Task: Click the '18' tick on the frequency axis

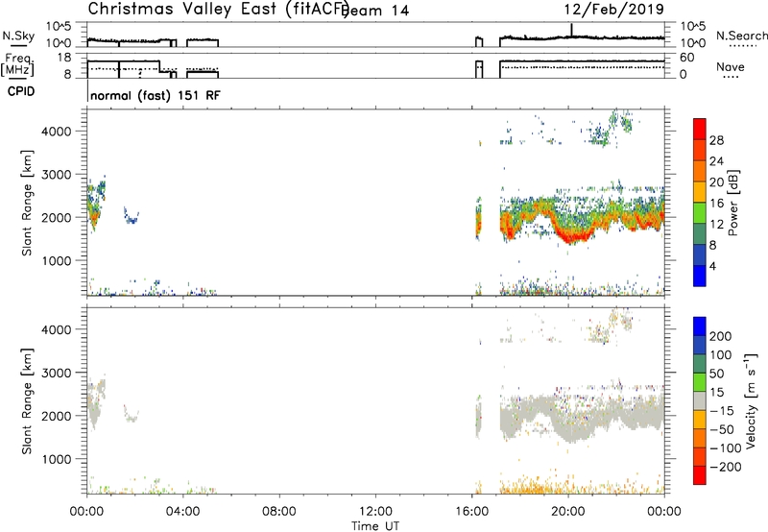Action: (64, 58)
